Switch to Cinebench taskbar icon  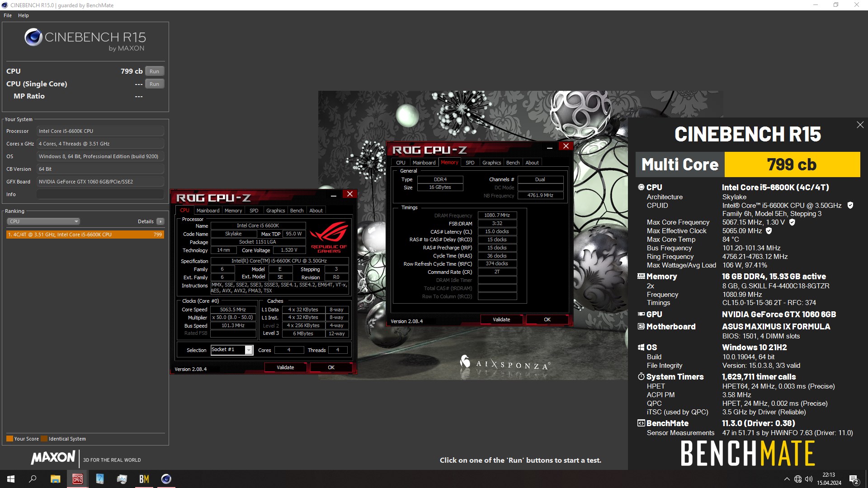point(166,479)
